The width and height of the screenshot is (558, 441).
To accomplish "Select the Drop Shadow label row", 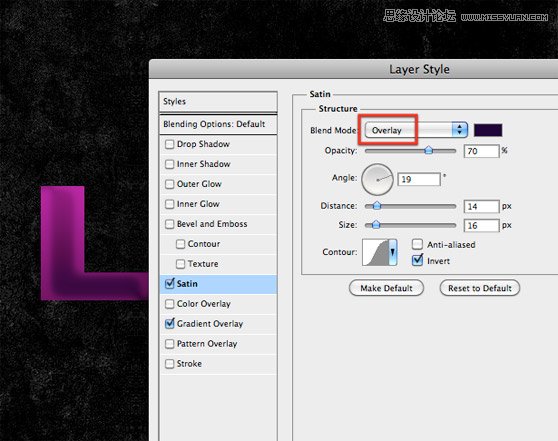I will coord(218,144).
